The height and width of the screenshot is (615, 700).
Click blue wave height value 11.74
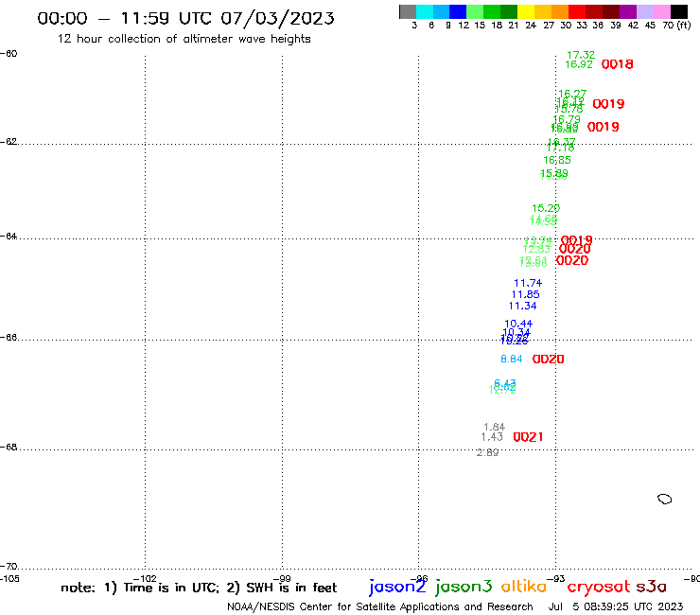pos(528,283)
